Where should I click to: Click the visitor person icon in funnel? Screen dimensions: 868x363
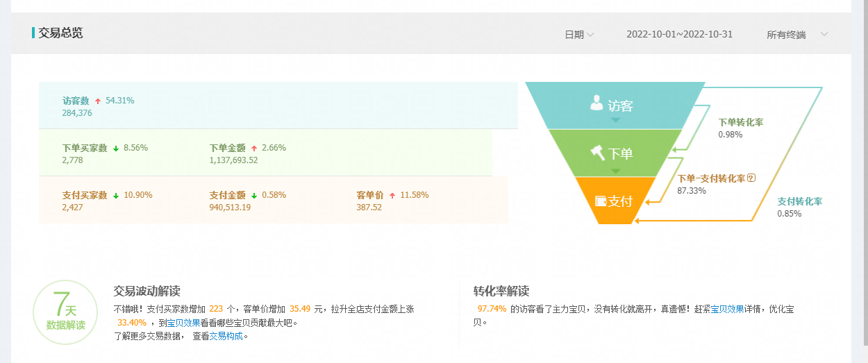(x=596, y=103)
